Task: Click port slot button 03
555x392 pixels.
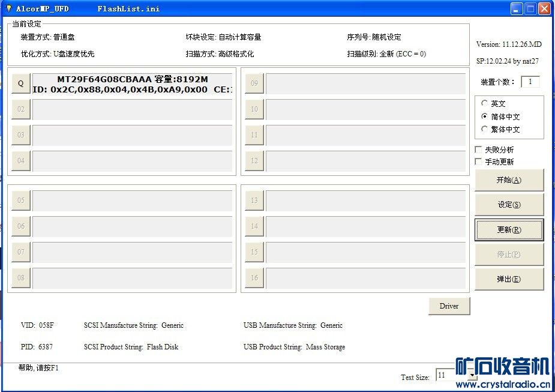Action: 21,135
